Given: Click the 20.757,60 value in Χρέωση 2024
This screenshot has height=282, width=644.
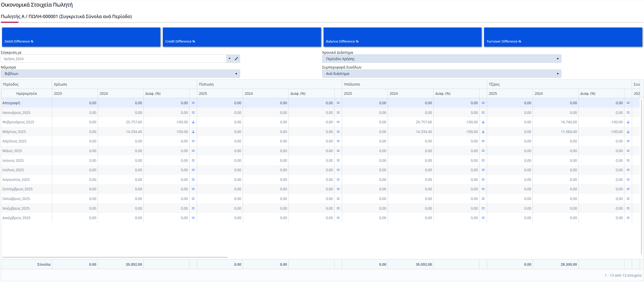Looking at the screenshot, I should point(134,122).
